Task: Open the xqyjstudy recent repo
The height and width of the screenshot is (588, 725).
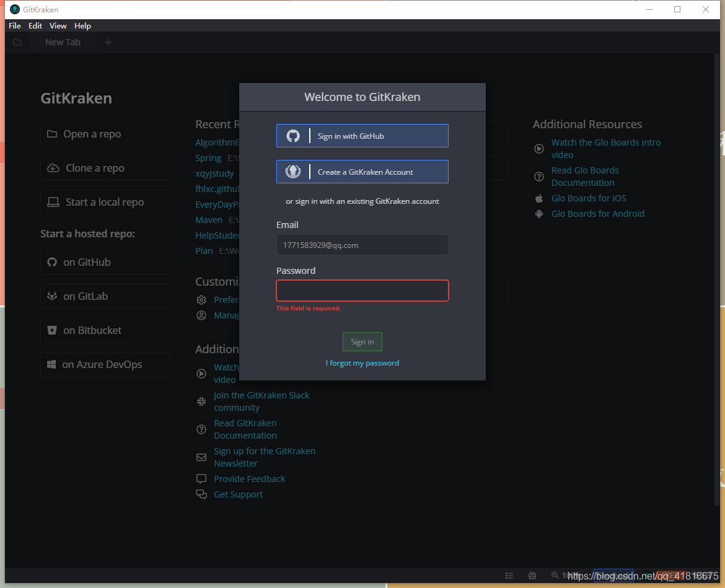Action: click(x=214, y=173)
